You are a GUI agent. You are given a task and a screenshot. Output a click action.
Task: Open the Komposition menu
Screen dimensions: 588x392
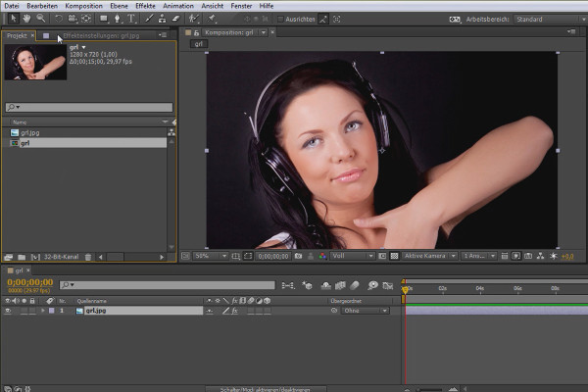pos(83,6)
